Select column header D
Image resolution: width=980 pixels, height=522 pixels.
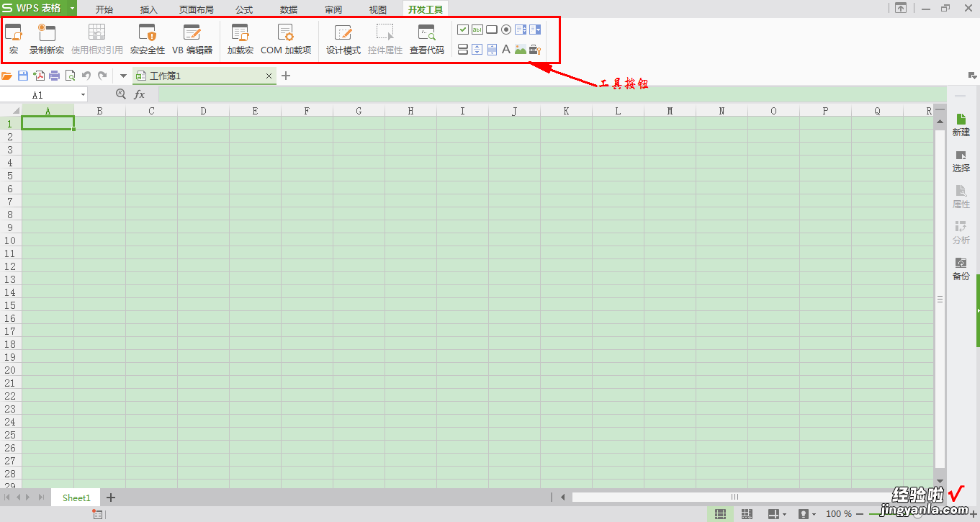[203, 111]
